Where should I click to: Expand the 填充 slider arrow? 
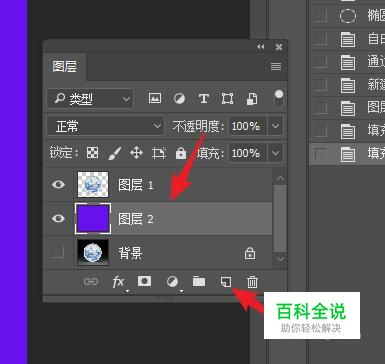pos(275,153)
